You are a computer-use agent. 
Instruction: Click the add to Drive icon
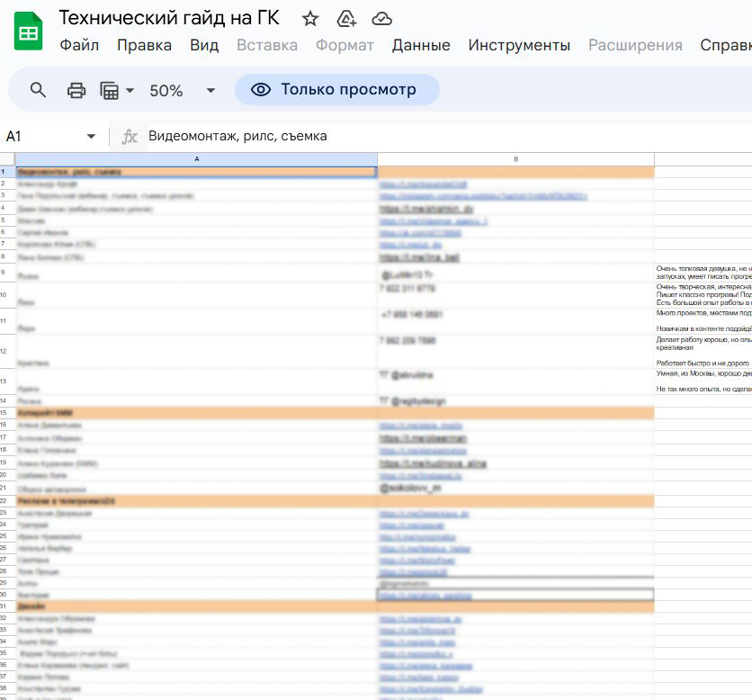coord(346,19)
